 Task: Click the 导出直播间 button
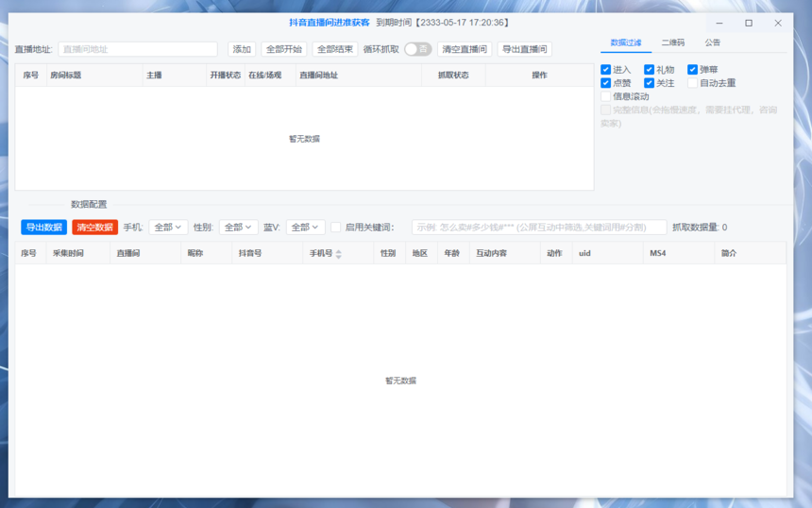tap(525, 49)
